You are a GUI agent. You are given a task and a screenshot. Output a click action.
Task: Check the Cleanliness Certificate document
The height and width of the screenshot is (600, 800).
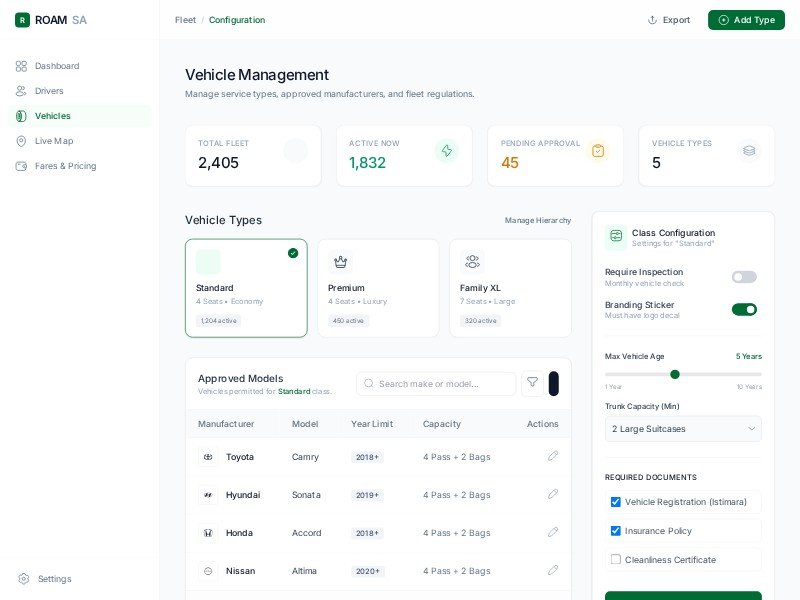coord(616,560)
